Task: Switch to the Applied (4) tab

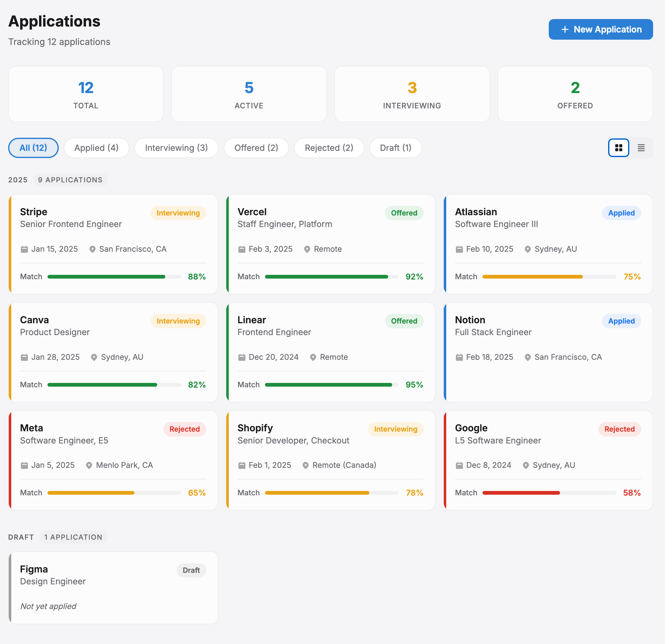Action: pos(96,148)
